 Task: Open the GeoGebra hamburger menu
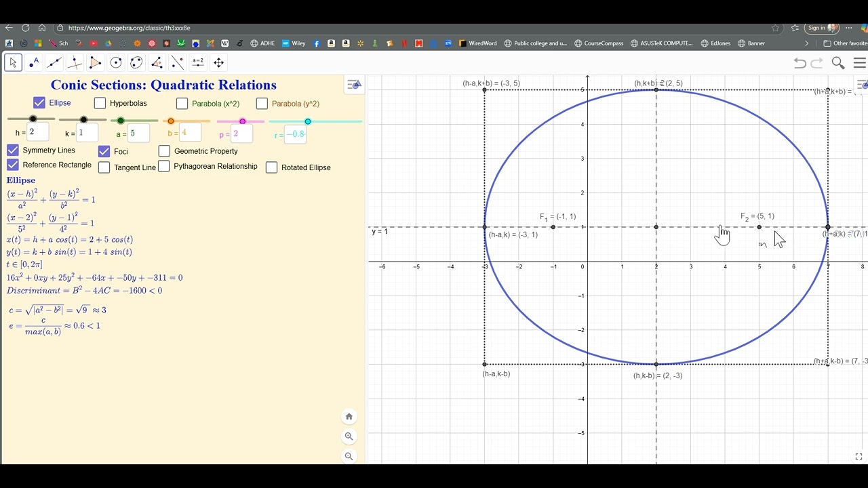coord(860,63)
